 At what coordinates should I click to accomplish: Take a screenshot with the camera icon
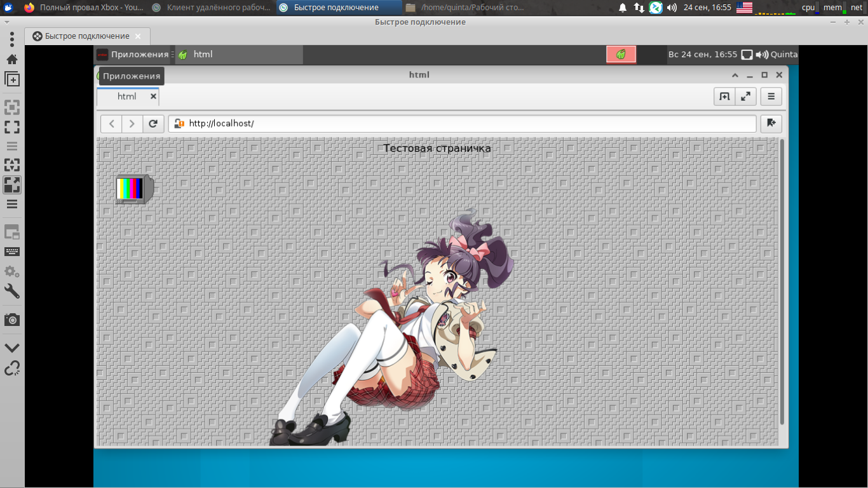coord(12,320)
